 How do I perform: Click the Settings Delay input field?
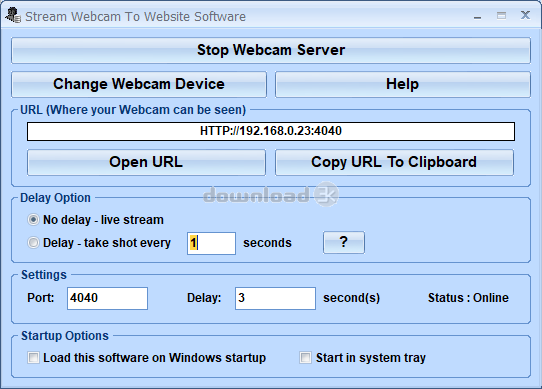coord(275,298)
